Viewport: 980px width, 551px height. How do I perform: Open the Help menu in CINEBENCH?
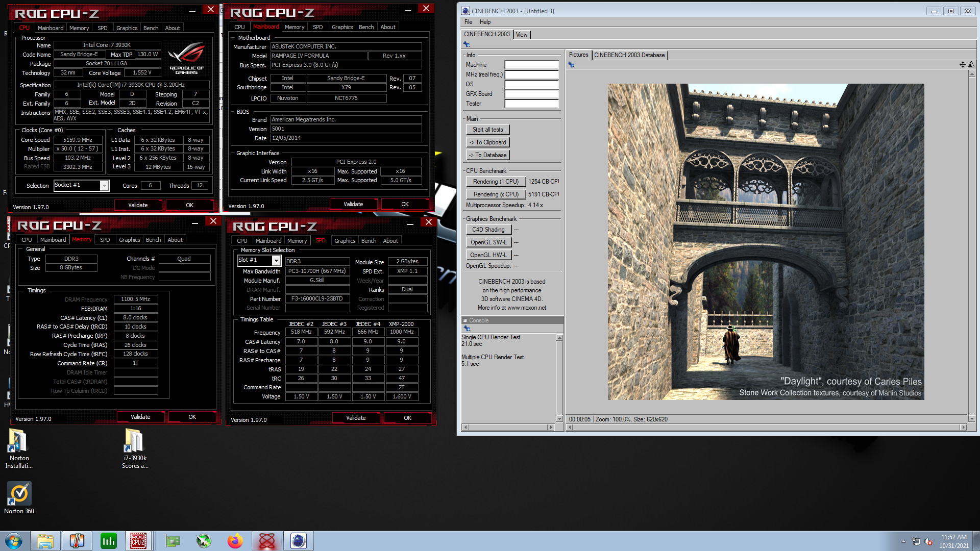point(485,22)
